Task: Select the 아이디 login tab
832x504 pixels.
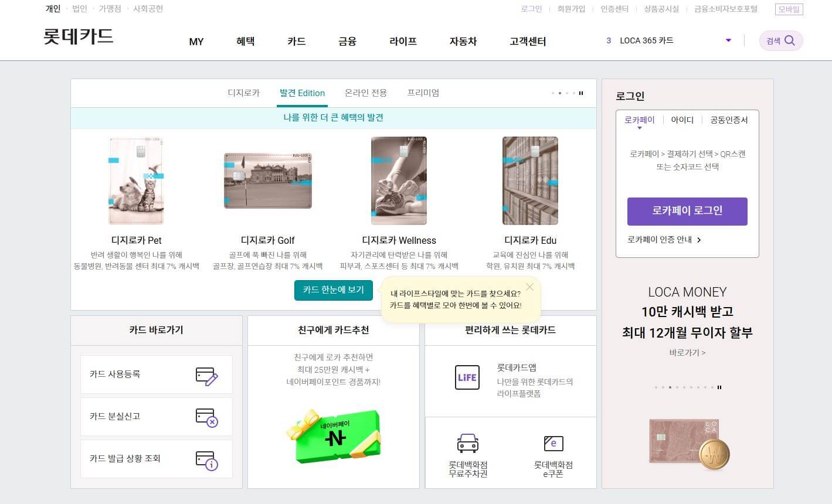Action: [682, 120]
